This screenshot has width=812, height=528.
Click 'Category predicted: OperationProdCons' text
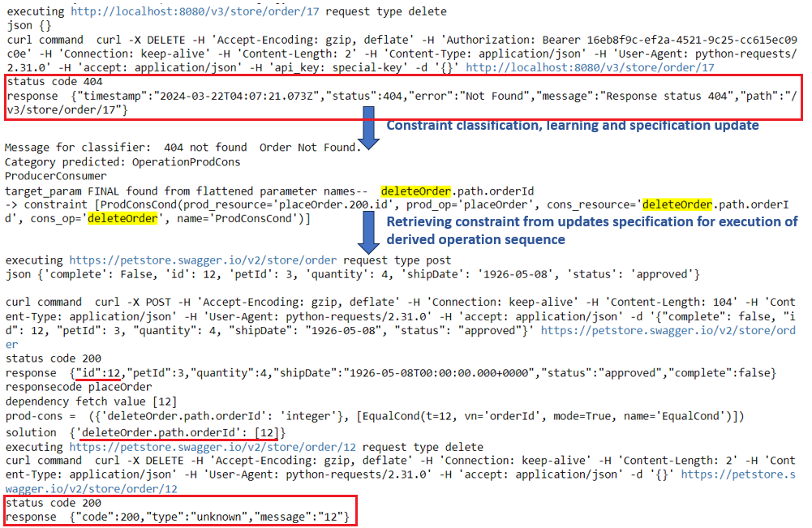coord(122,162)
